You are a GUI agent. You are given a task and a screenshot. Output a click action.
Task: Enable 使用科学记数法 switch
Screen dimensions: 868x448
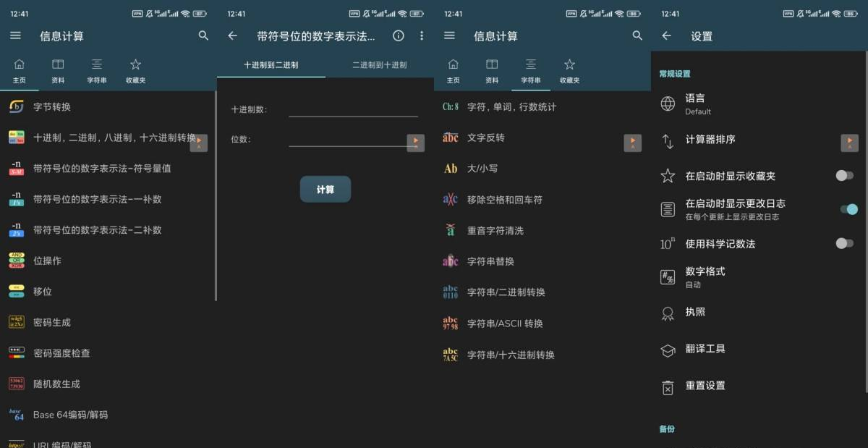click(x=844, y=243)
